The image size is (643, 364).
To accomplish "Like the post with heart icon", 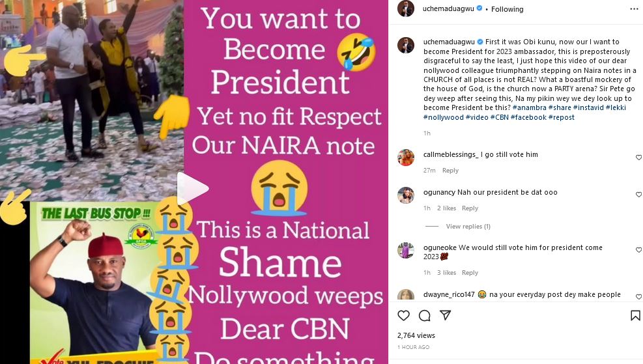I will pos(404,316).
